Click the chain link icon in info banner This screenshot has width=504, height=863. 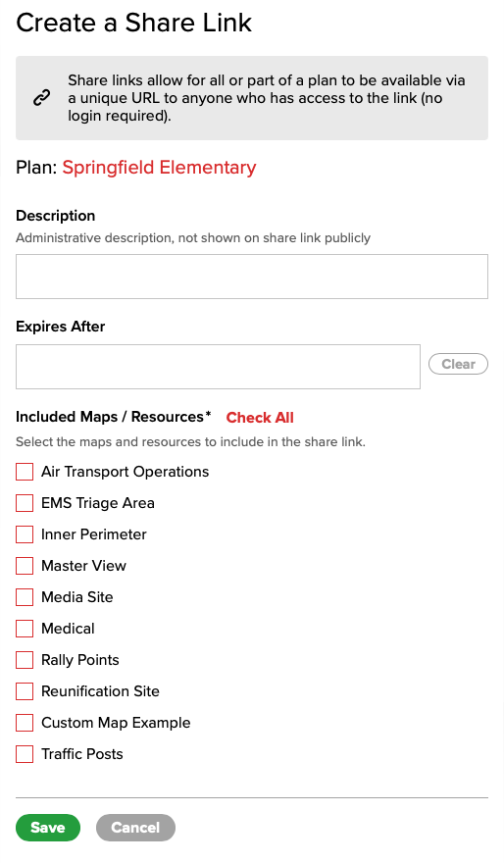pyautogui.click(x=42, y=98)
